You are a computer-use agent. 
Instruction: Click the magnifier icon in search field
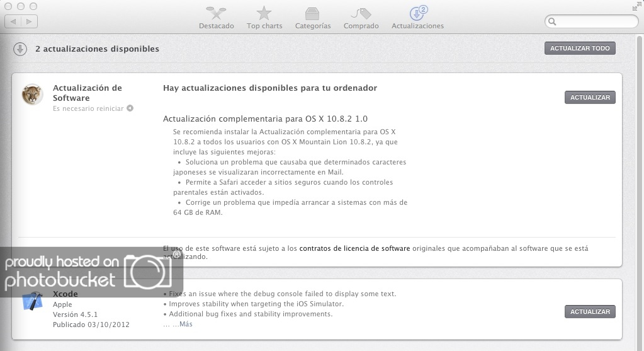[x=552, y=22]
